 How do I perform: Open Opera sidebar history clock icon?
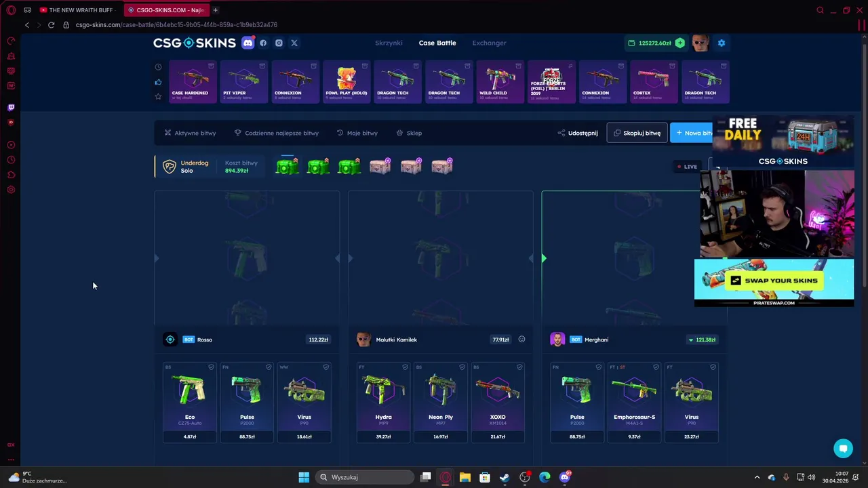11,160
